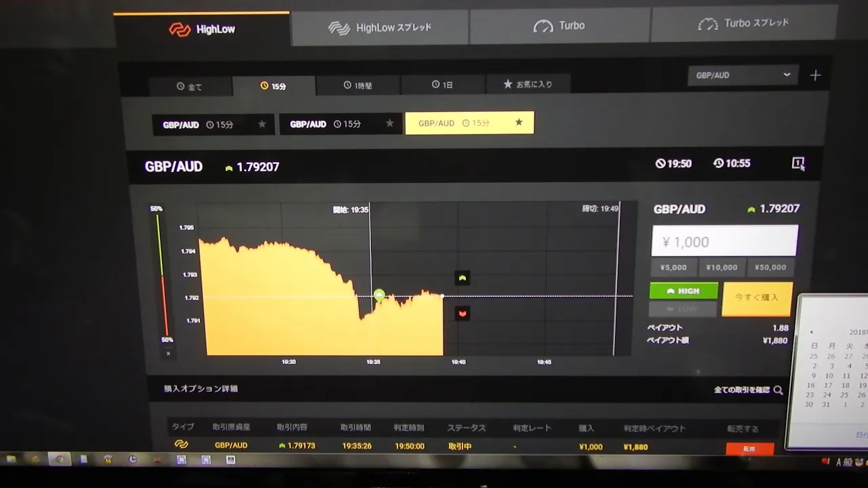Select the Turbo tab
868x488 pixels.
pyautogui.click(x=559, y=26)
